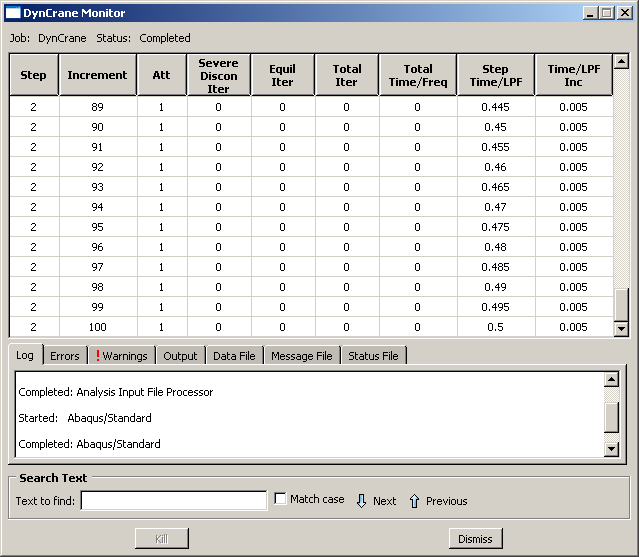Show the Status File tab
This screenshot has height=557, width=639.
(x=373, y=356)
